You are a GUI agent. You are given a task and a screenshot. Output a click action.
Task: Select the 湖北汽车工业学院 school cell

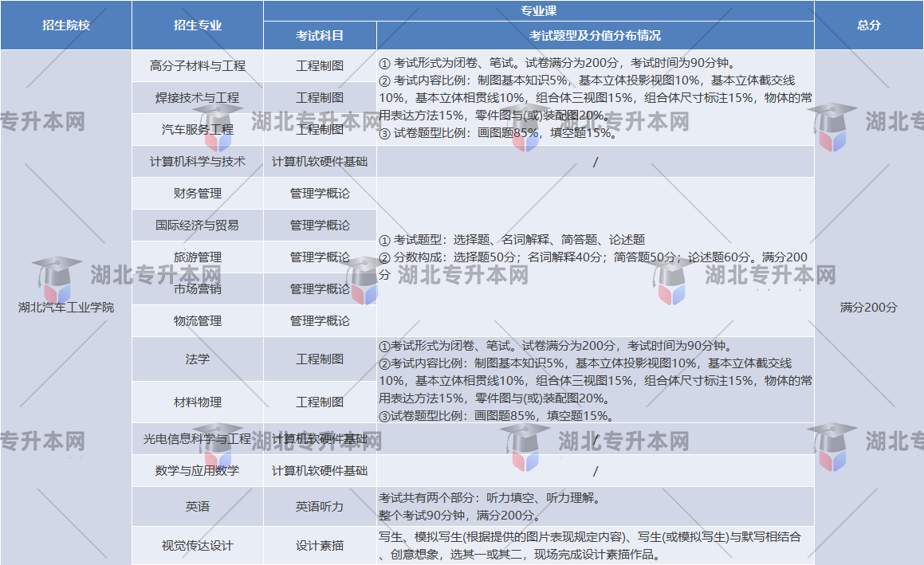(x=66, y=308)
